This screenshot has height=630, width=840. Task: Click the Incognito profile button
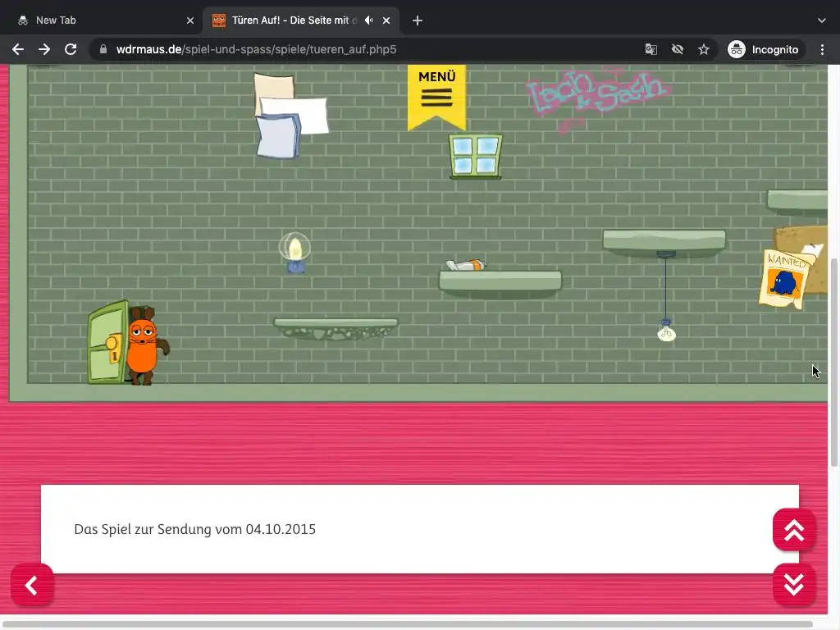(x=765, y=49)
